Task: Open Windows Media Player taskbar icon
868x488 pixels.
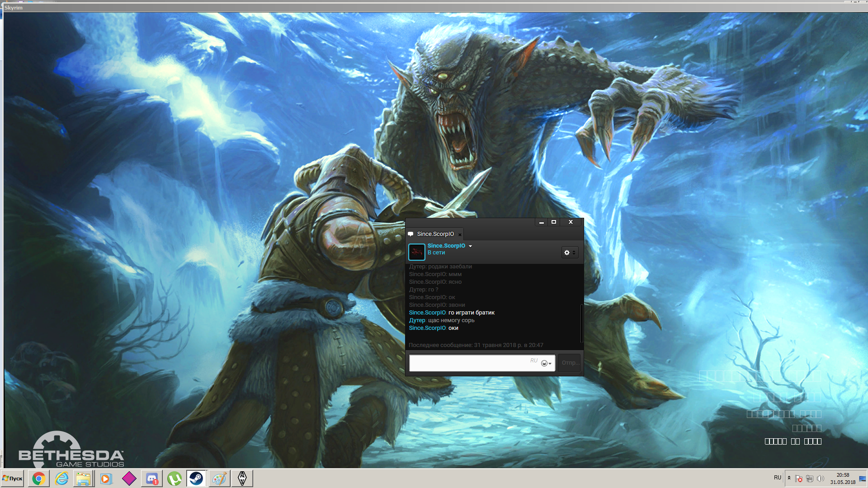Action: [x=106, y=479]
